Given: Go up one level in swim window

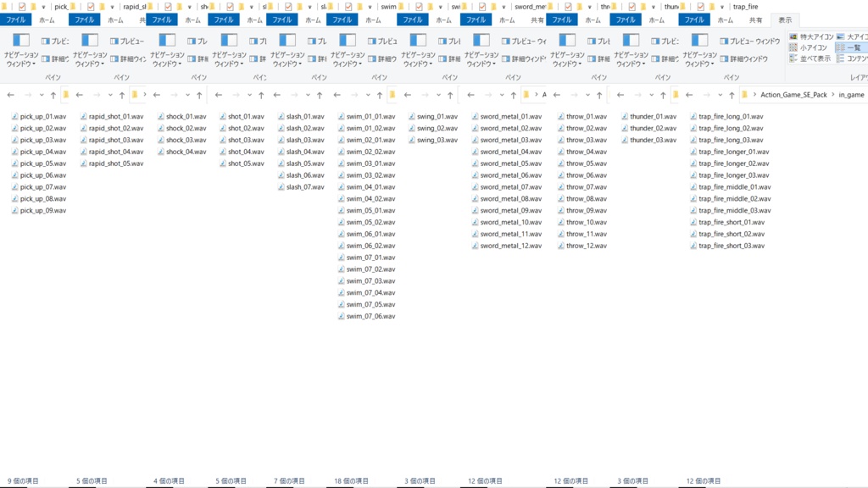Looking at the screenshot, I should click(x=380, y=95).
